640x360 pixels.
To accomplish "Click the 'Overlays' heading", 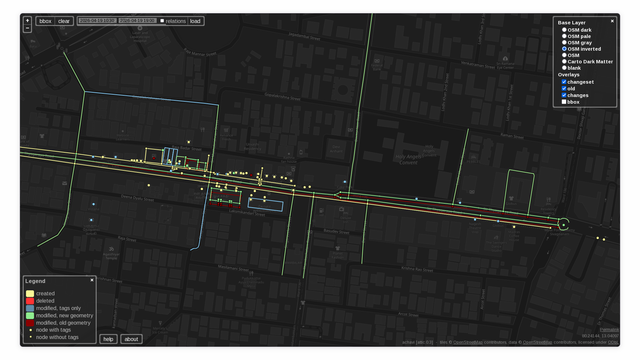I will (569, 75).
